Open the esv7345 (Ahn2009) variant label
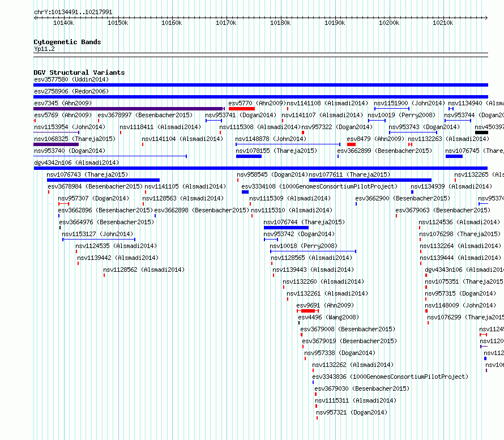The width and height of the screenshot is (504, 440). click(63, 103)
